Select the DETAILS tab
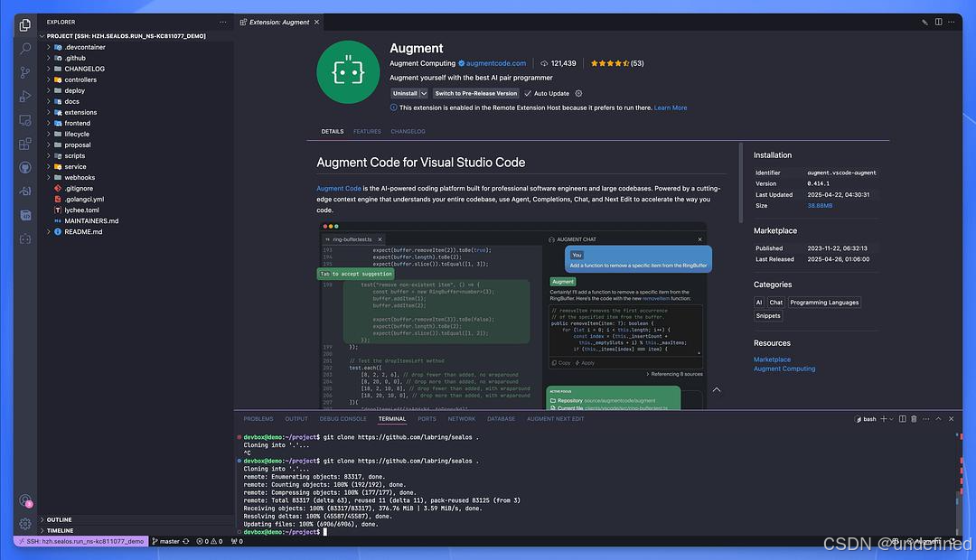The width and height of the screenshot is (976, 560). tap(333, 131)
